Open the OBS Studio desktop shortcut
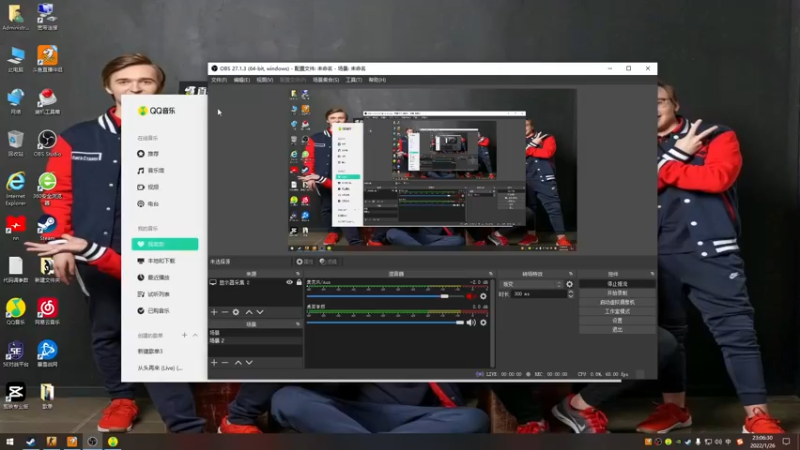This screenshot has height=450, width=800. click(47, 143)
